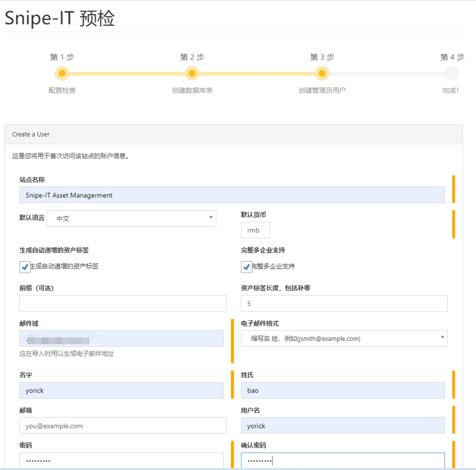Open the 默认语言 dropdown showing 中文
This screenshot has width=476, height=470.
point(131,218)
